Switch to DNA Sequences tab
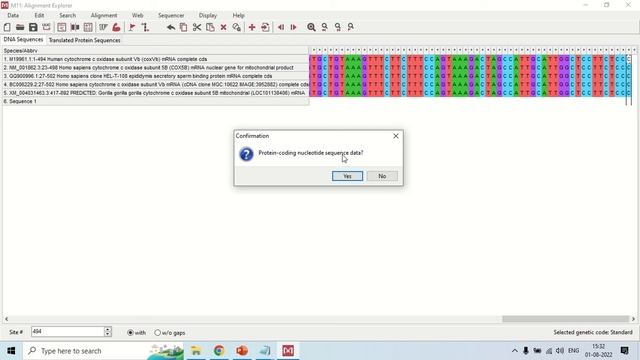 click(x=23, y=40)
